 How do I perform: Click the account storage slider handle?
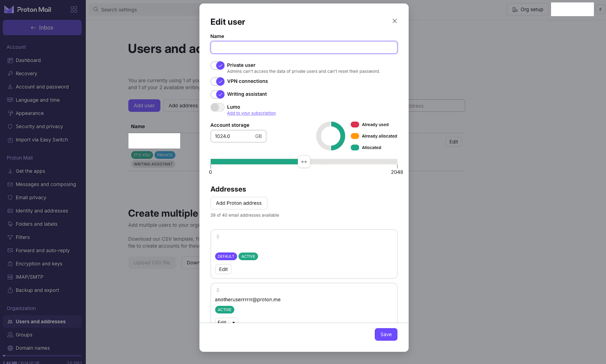click(x=304, y=162)
